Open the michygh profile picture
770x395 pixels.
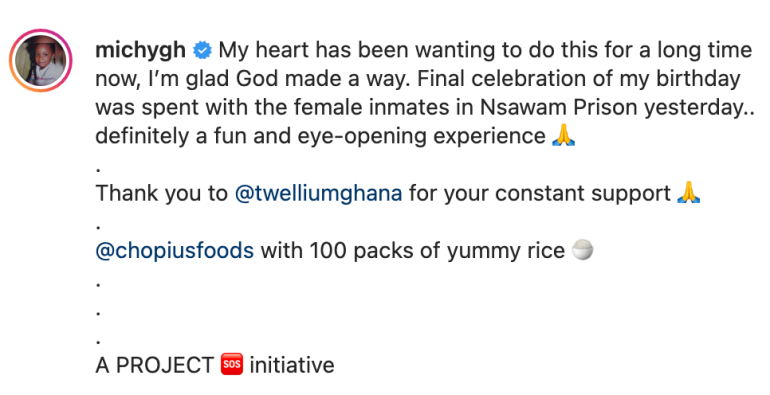(41, 60)
